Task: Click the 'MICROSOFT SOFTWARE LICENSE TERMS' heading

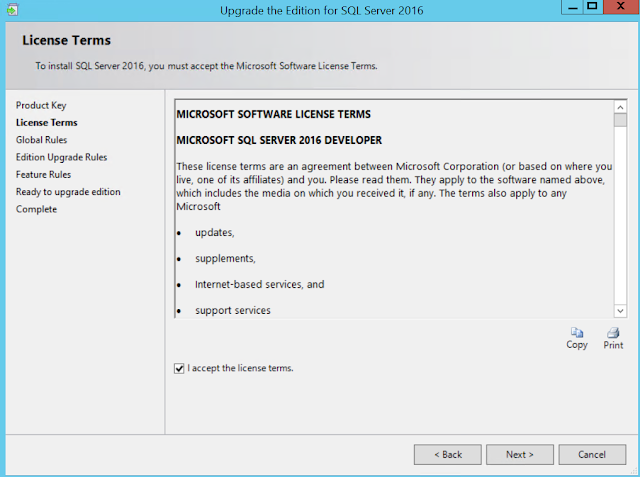Action: pos(273,114)
